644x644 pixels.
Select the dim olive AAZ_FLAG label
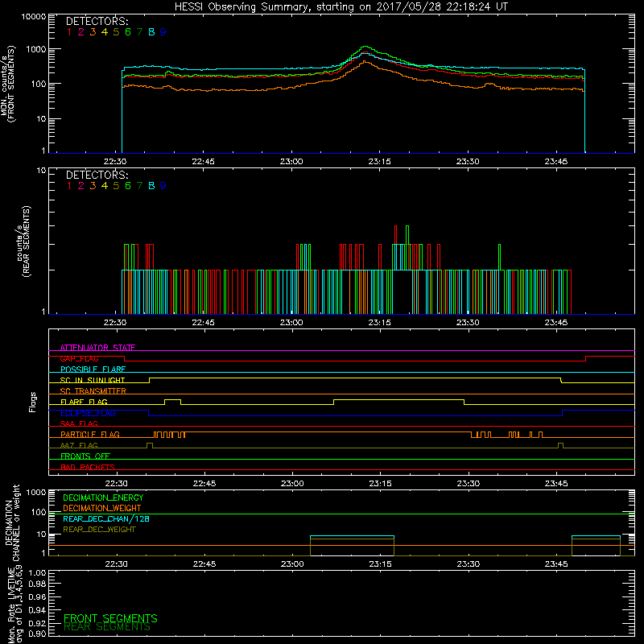pos(79,445)
